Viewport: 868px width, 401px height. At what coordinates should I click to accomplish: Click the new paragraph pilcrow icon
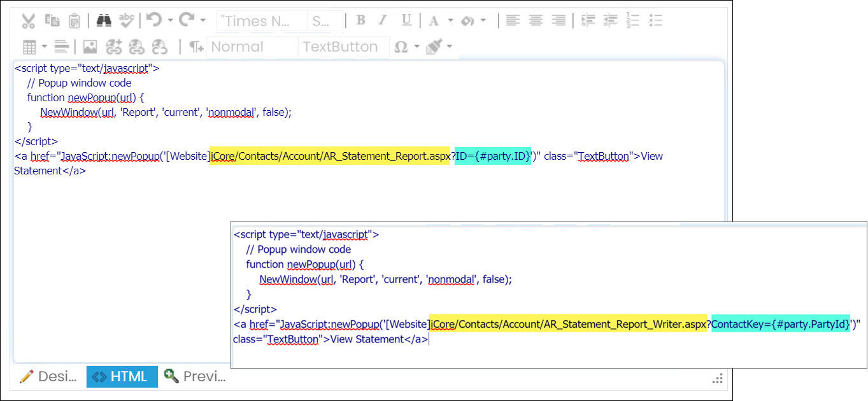pos(197,47)
